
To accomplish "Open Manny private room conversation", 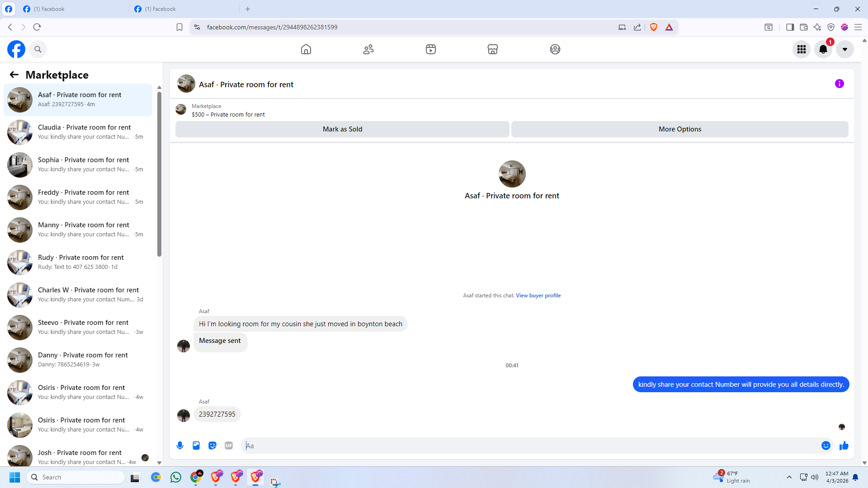I will [x=78, y=230].
